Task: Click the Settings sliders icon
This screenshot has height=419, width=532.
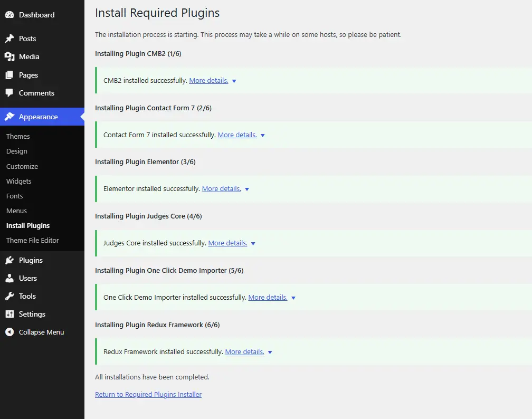Action: click(9, 314)
